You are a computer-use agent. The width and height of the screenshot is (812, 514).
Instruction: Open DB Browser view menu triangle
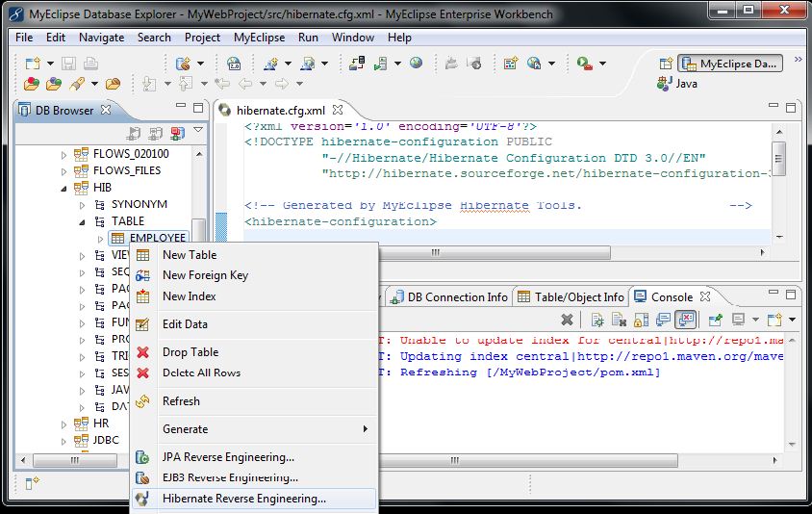198,130
